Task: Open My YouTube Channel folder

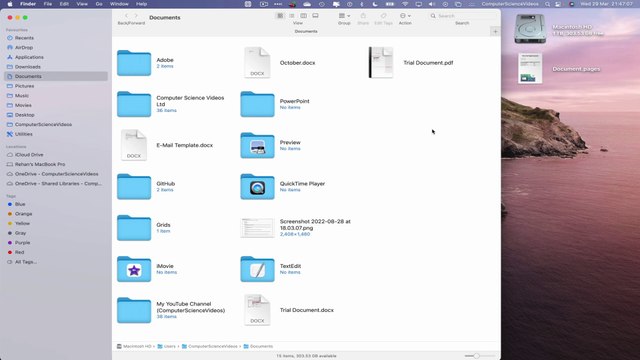Action: click(134, 310)
